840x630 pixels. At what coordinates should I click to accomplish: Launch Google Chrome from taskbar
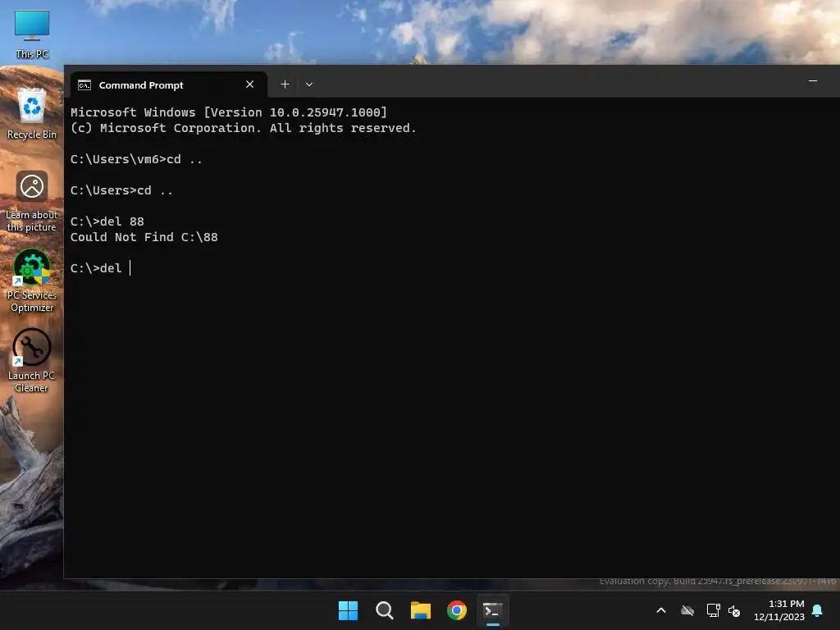pos(456,610)
